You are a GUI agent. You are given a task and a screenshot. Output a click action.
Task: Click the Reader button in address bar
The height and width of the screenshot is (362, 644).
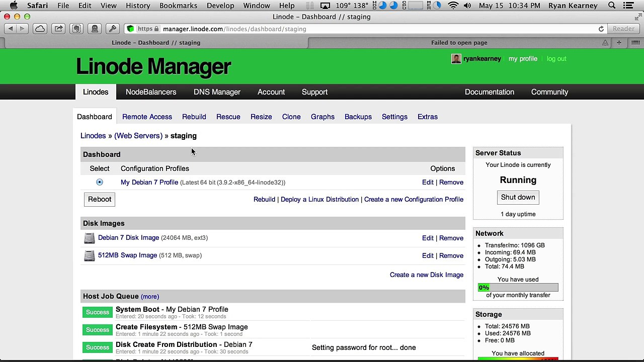(x=623, y=29)
